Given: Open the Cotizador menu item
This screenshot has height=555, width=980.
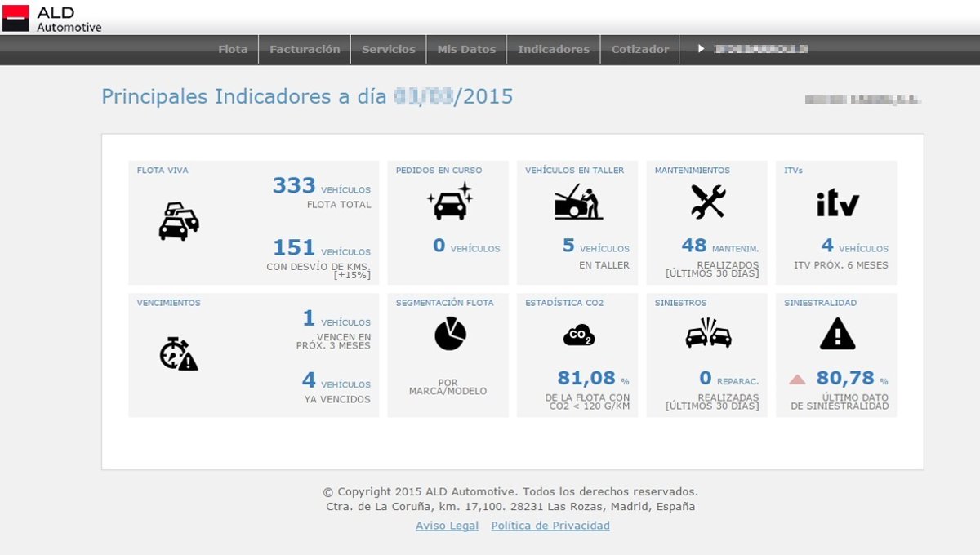Looking at the screenshot, I should click(640, 49).
